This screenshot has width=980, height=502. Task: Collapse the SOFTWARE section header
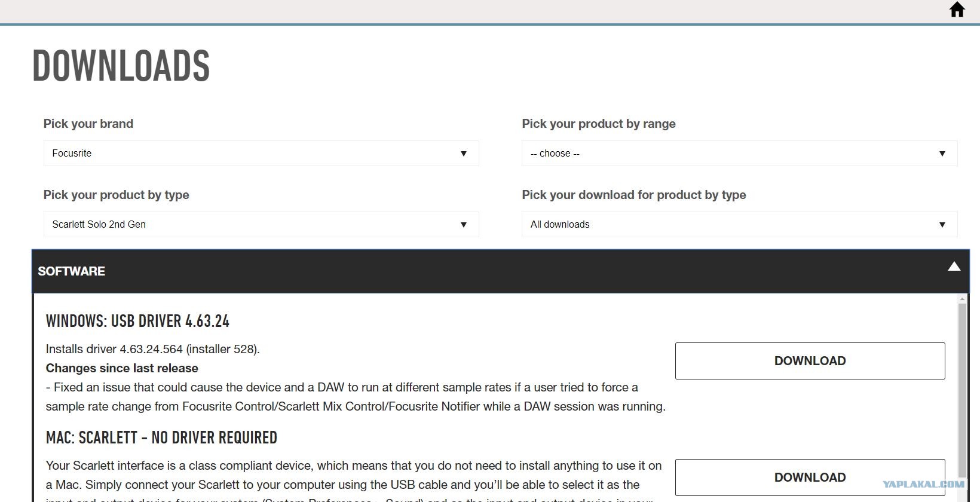[501, 271]
